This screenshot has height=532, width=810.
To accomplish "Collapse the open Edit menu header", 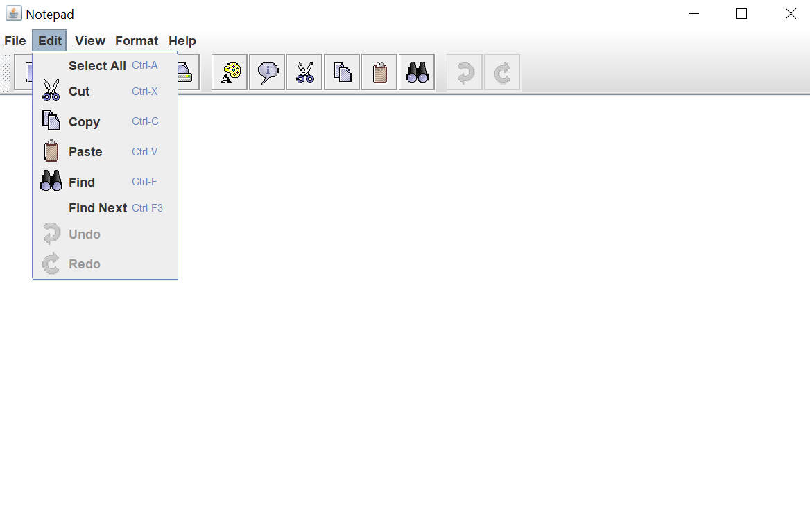I will click(50, 41).
